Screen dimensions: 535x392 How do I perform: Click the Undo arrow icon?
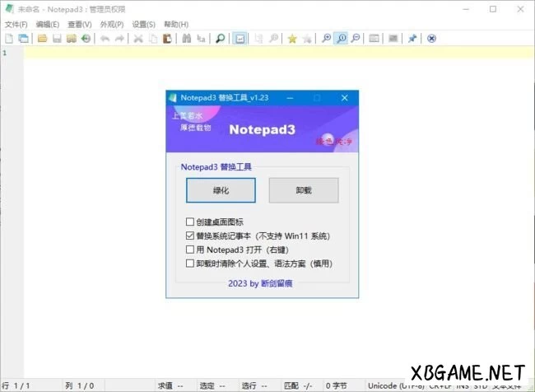click(x=105, y=39)
